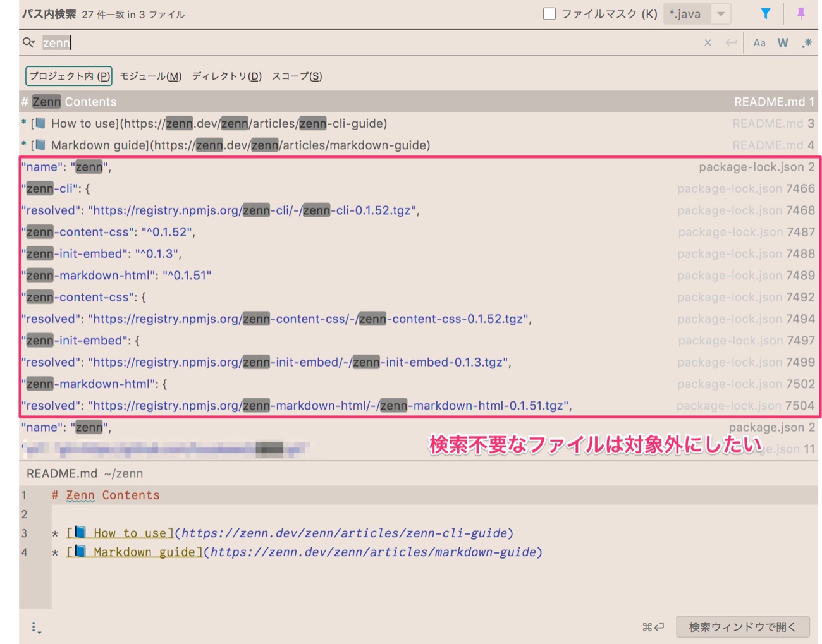This screenshot has width=822, height=644.
Task: Select zenn-markdown-html-0.1.51.tgz resolved result
Action: [418, 405]
